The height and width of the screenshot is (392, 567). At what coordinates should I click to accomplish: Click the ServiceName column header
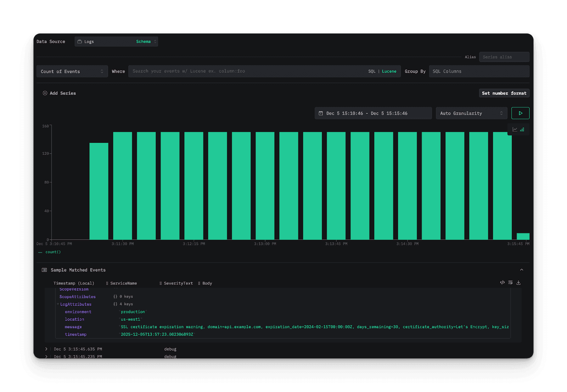click(123, 283)
